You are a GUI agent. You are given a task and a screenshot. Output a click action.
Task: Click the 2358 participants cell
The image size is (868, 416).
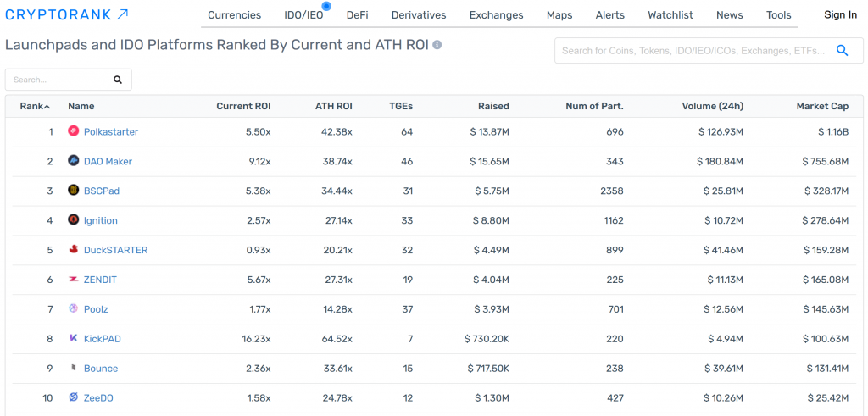coord(613,191)
